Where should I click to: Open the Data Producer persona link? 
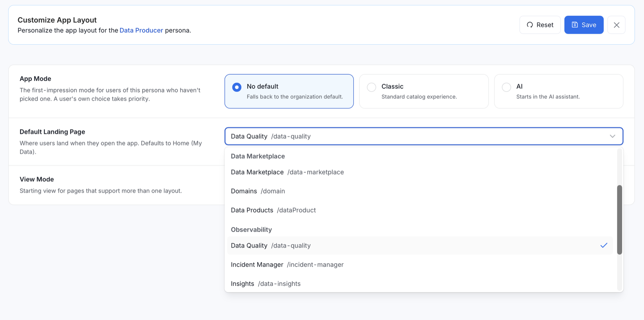(141, 31)
